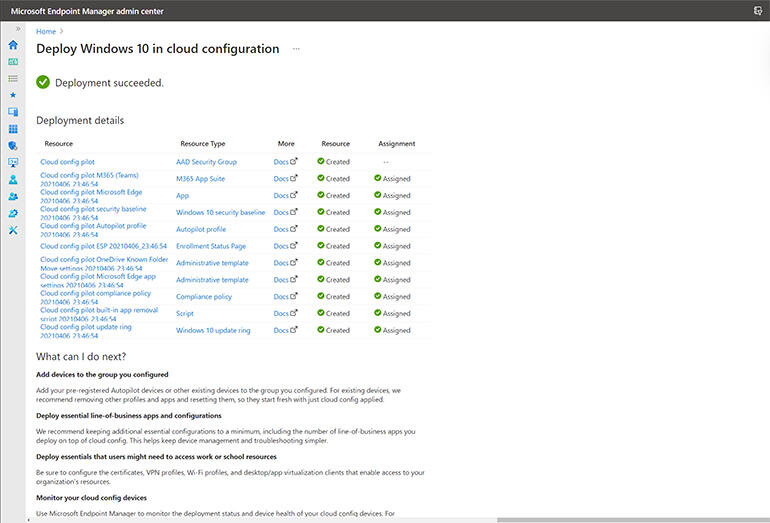This screenshot has height=523, width=770.
Task: Click M365 App Suite resource type
Action: (200, 179)
